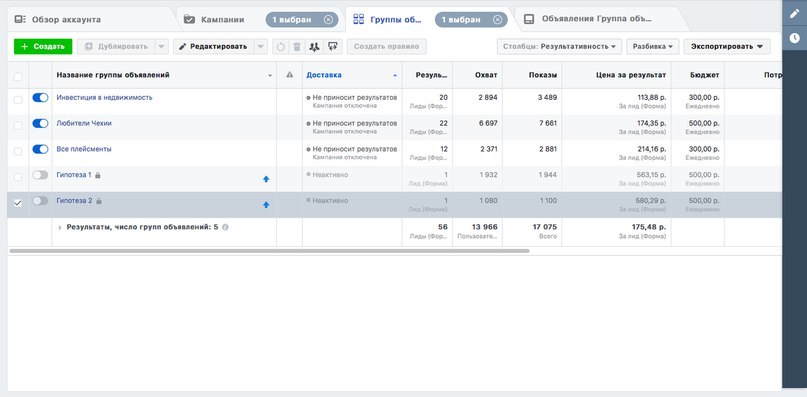The image size is (807, 397).
Task: Click the warning triangle column header icon
Action: coord(289,75)
